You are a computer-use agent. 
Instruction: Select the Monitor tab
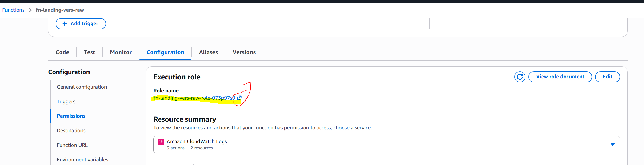point(121,52)
